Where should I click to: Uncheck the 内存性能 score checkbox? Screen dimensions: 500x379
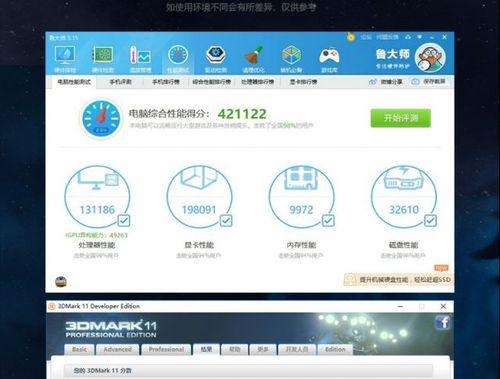click(x=328, y=220)
